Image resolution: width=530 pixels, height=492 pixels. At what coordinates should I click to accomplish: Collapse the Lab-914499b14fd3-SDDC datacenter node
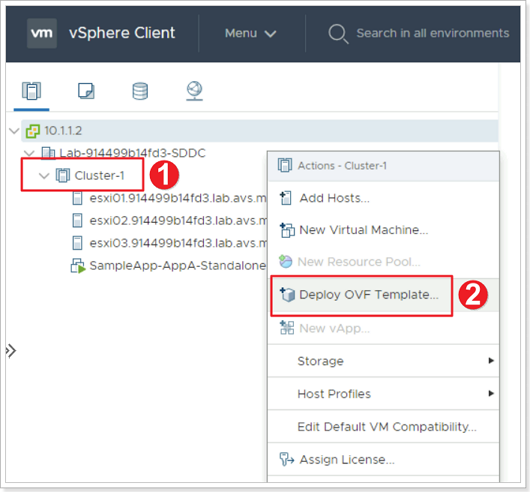point(30,153)
